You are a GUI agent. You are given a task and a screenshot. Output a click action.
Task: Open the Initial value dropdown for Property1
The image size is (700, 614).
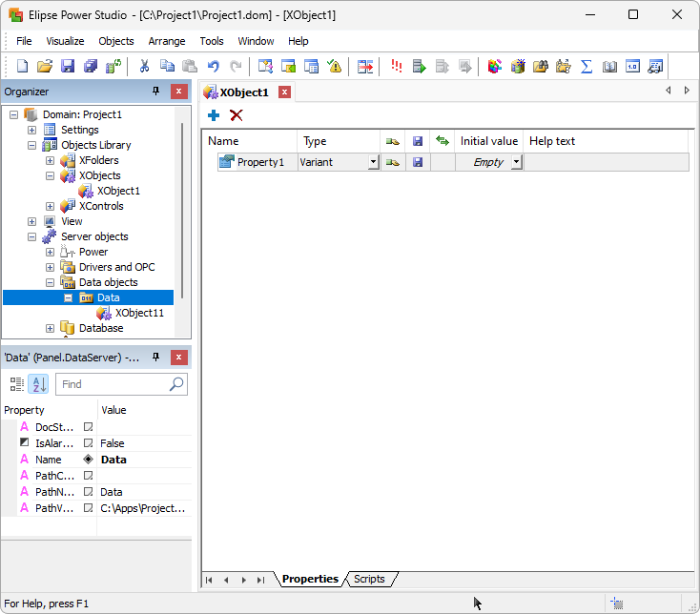(516, 163)
